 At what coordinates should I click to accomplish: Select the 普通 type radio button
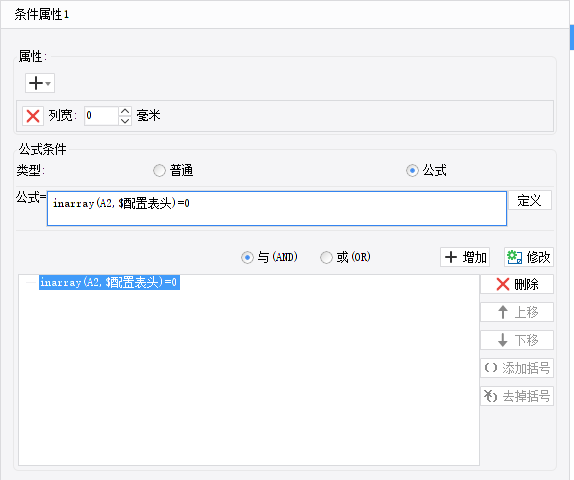click(159, 171)
